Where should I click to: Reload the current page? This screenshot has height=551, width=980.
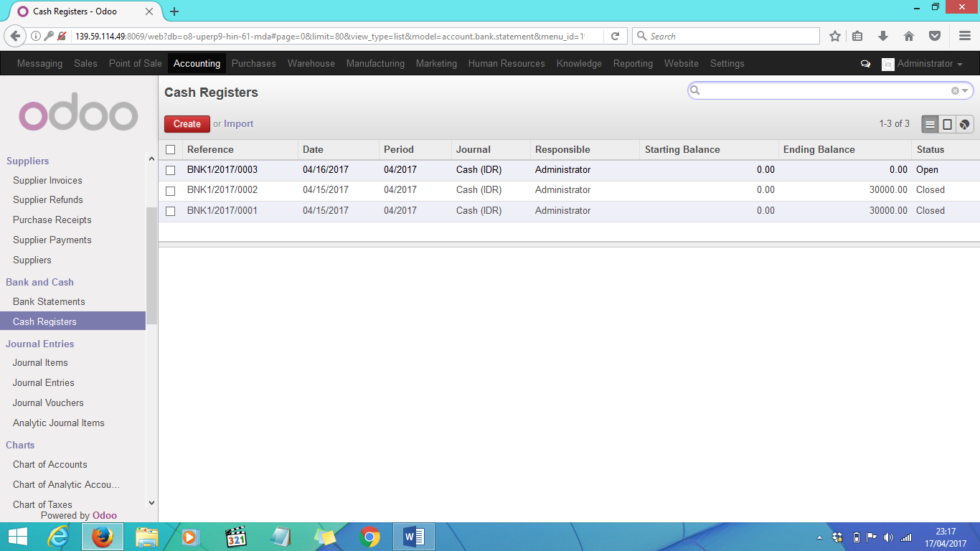615,36
